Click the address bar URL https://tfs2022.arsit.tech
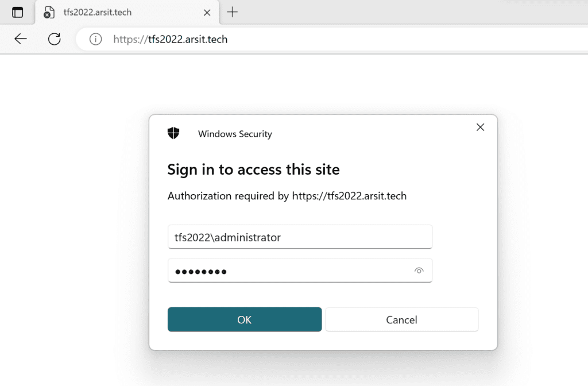 [x=171, y=39]
